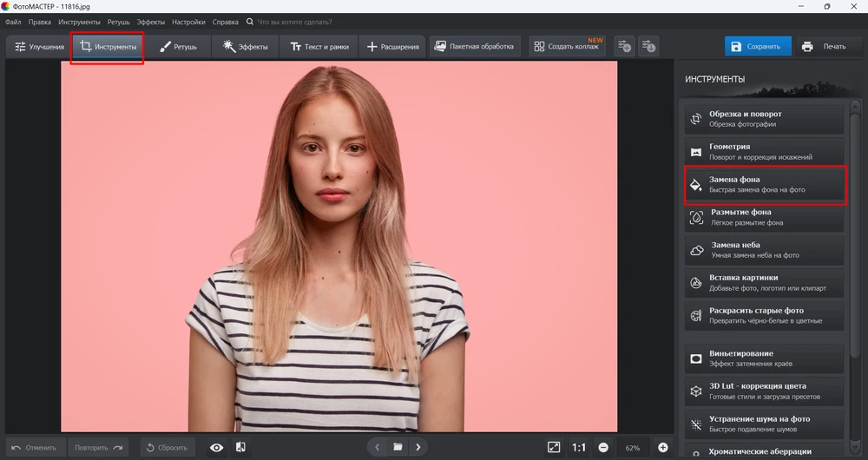This screenshot has height=460, width=868.
Task: Open Виньетирование vignette effect
Action: tap(764, 358)
